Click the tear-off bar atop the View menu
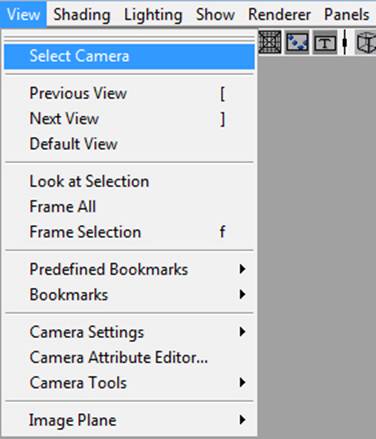The image size is (376, 439). tap(129, 39)
